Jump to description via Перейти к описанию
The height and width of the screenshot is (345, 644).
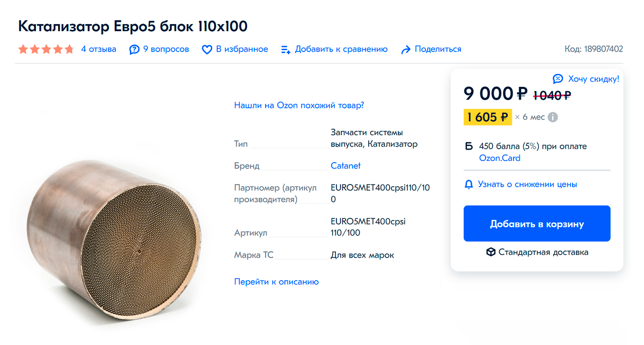pos(276,282)
